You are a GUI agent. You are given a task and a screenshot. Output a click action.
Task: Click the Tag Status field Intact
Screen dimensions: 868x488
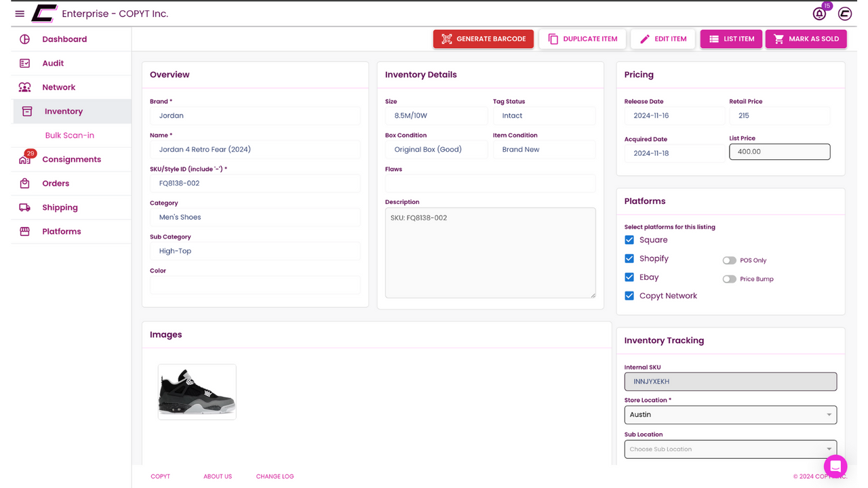pos(545,116)
